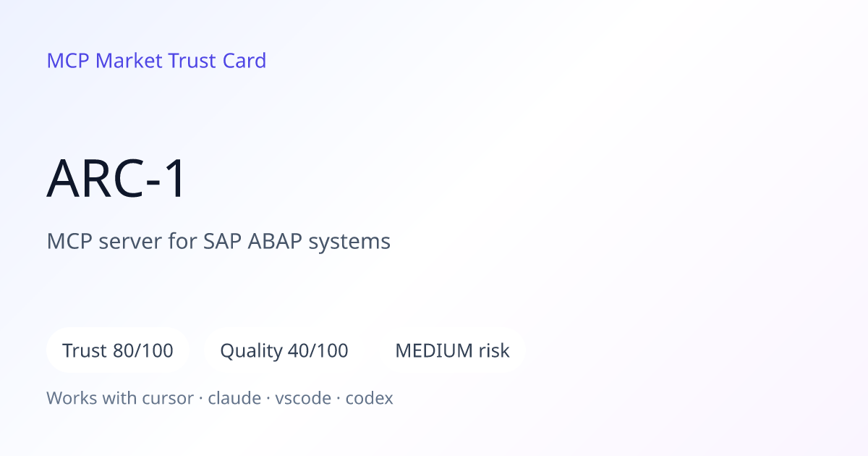Click the word risk in the badge

point(493,351)
